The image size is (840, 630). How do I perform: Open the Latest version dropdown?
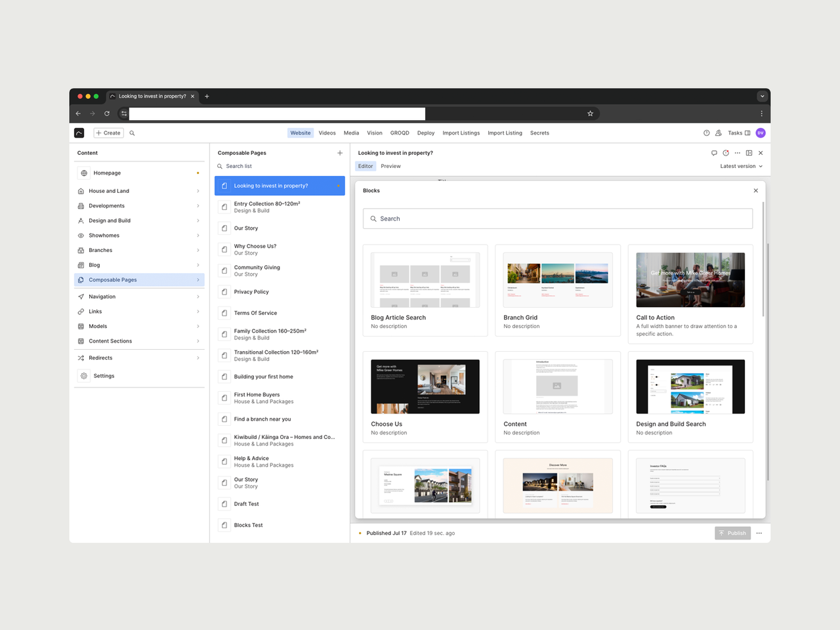[742, 166]
